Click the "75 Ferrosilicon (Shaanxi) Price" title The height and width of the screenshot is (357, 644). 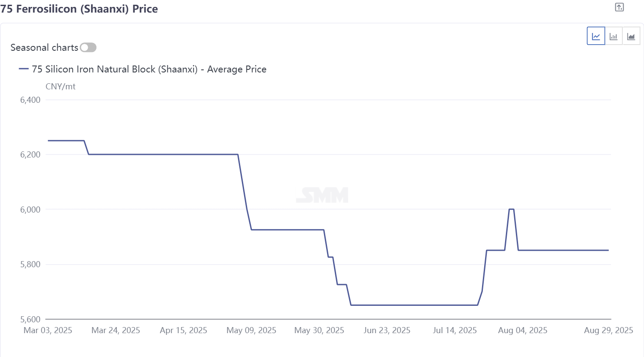[x=79, y=9]
